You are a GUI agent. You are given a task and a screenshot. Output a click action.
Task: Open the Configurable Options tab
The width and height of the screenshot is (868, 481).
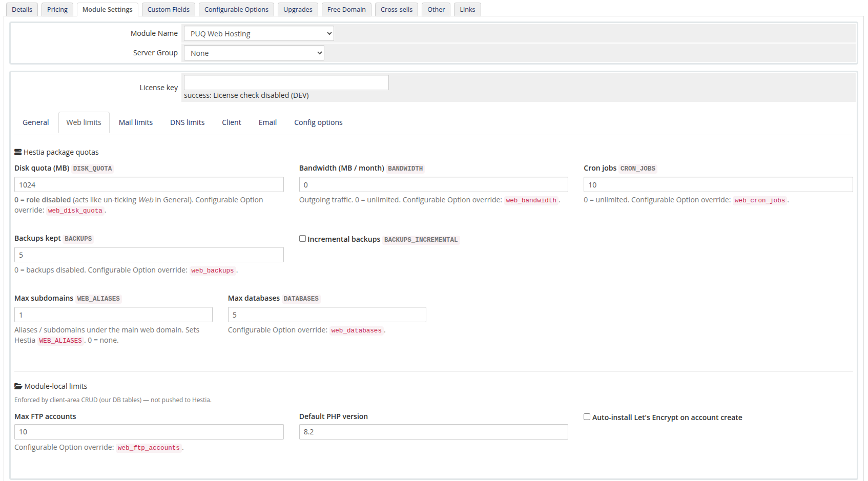click(x=236, y=9)
